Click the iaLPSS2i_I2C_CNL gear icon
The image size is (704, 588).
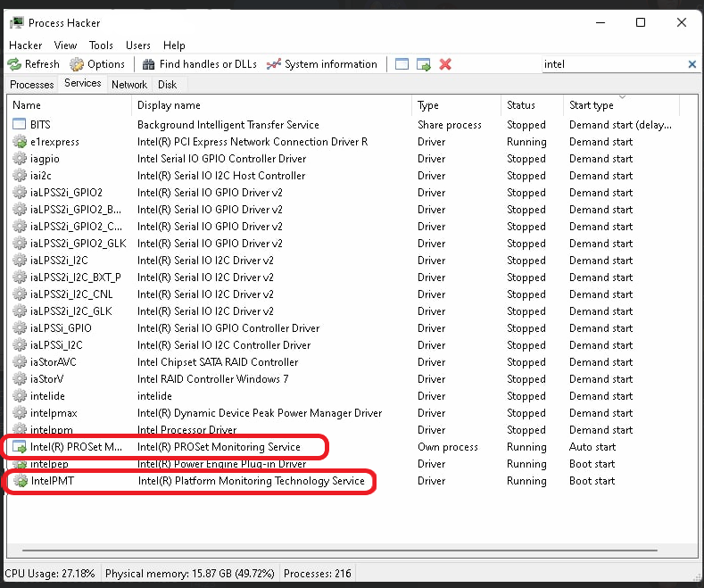click(x=20, y=294)
